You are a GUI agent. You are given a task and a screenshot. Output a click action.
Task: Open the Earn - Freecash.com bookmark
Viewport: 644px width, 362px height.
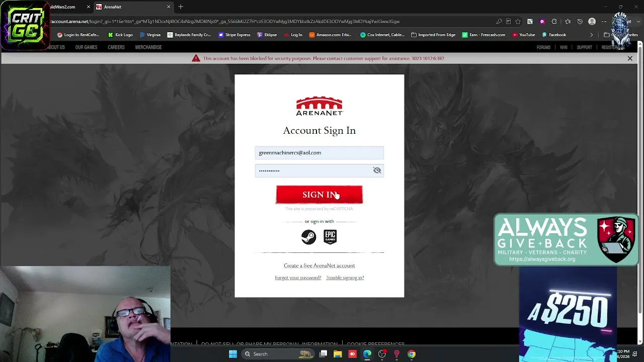pos(484,35)
